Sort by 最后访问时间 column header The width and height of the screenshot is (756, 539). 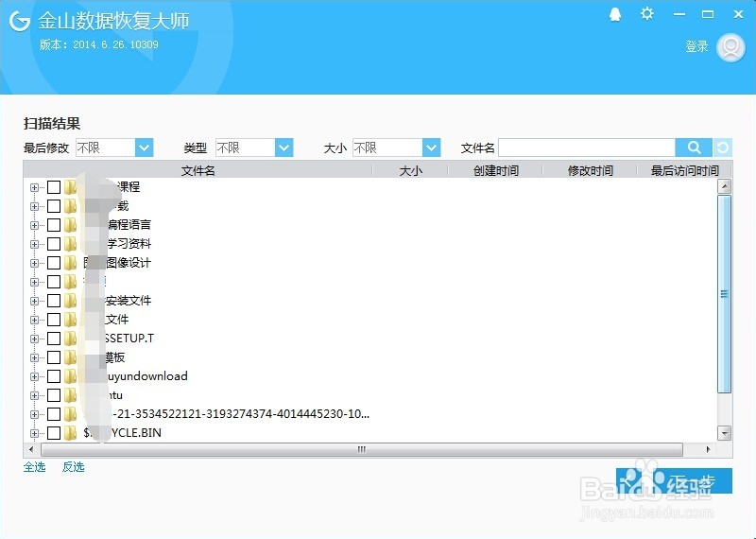(684, 170)
